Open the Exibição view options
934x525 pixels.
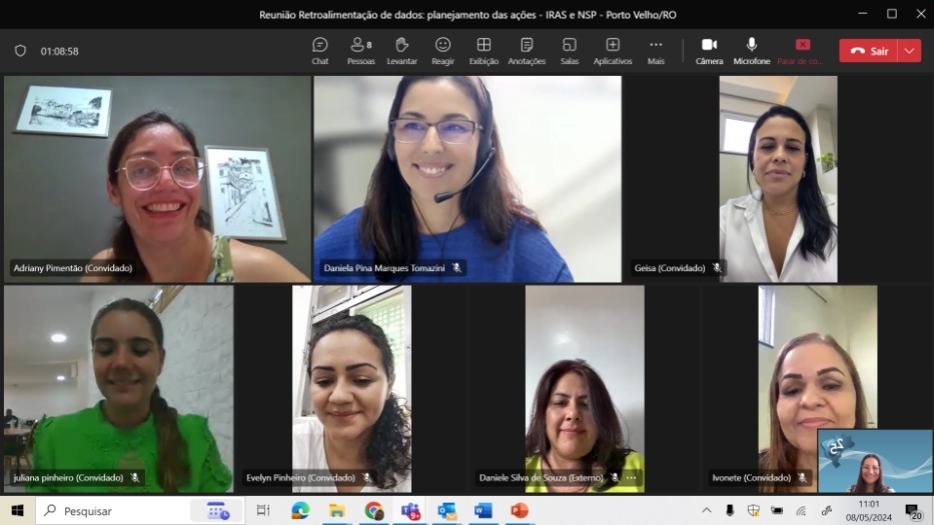click(x=484, y=51)
